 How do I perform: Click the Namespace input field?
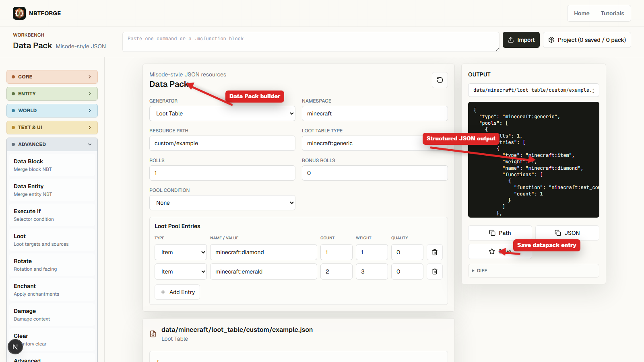pos(375,113)
